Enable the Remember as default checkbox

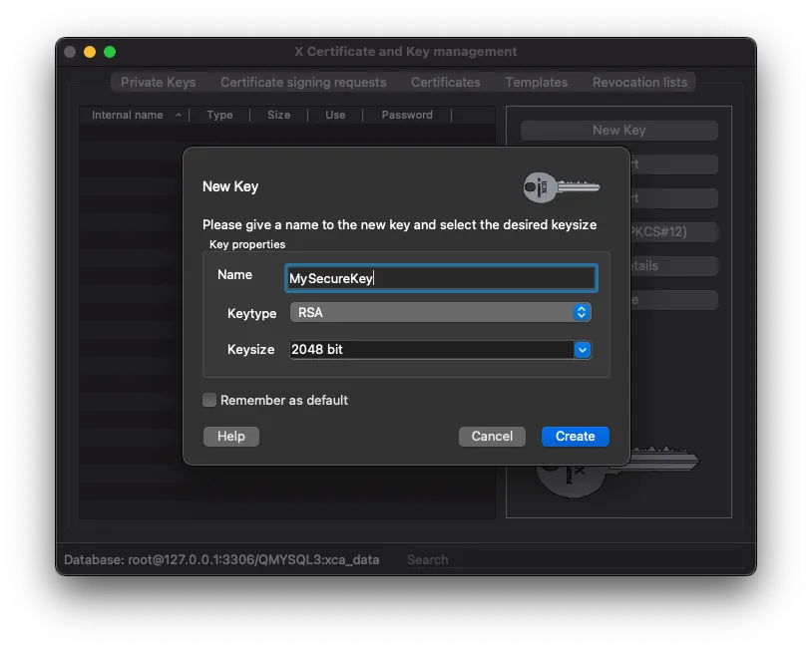coord(210,400)
